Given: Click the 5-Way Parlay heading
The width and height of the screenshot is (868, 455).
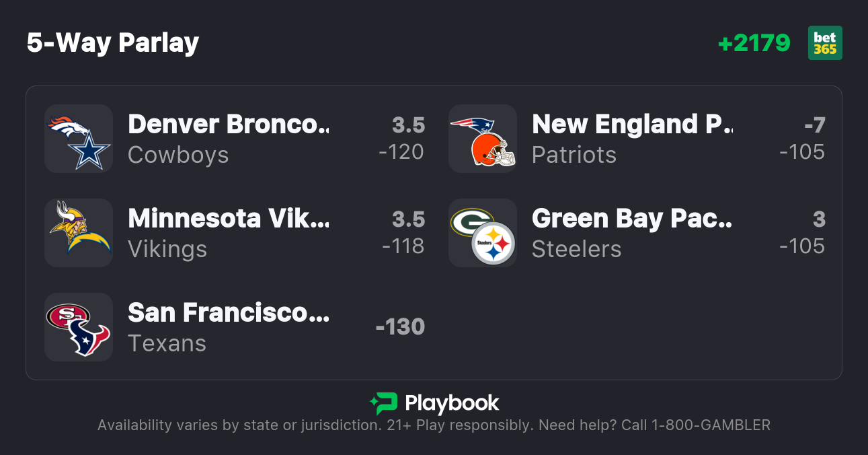Looking at the screenshot, I should [x=113, y=43].
